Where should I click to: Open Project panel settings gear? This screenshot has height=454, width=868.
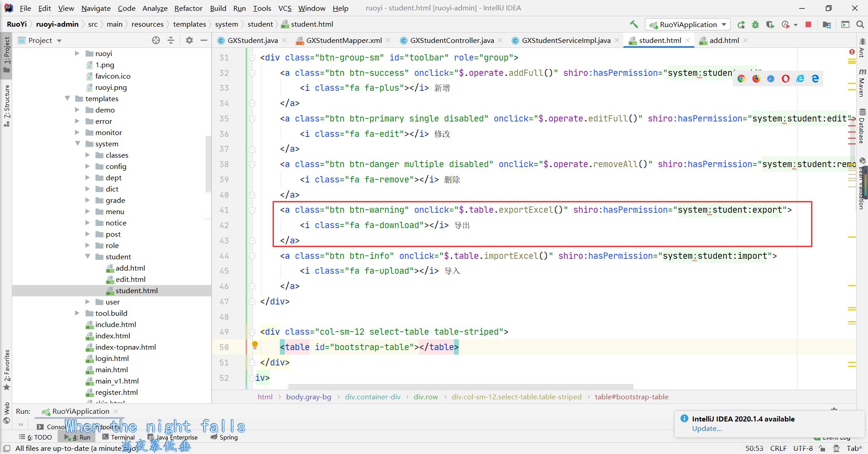click(189, 40)
